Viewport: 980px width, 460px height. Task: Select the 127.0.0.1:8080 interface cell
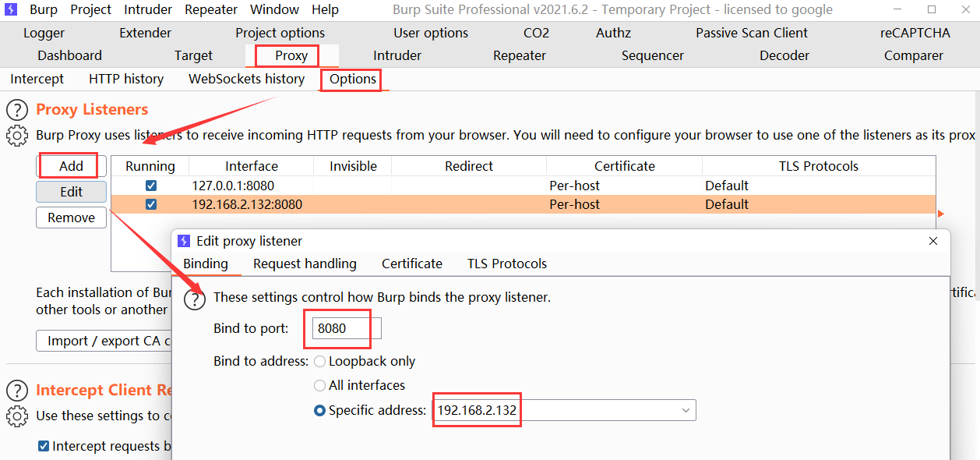[252, 186]
